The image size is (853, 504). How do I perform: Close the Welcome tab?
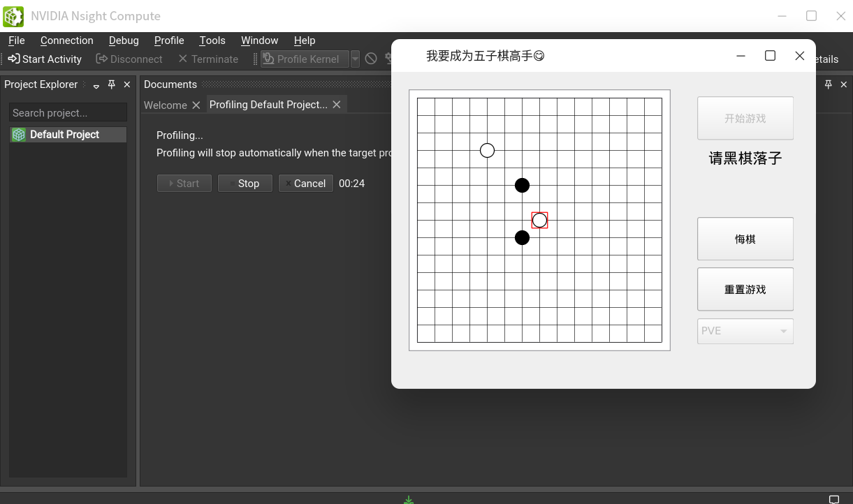pos(196,105)
